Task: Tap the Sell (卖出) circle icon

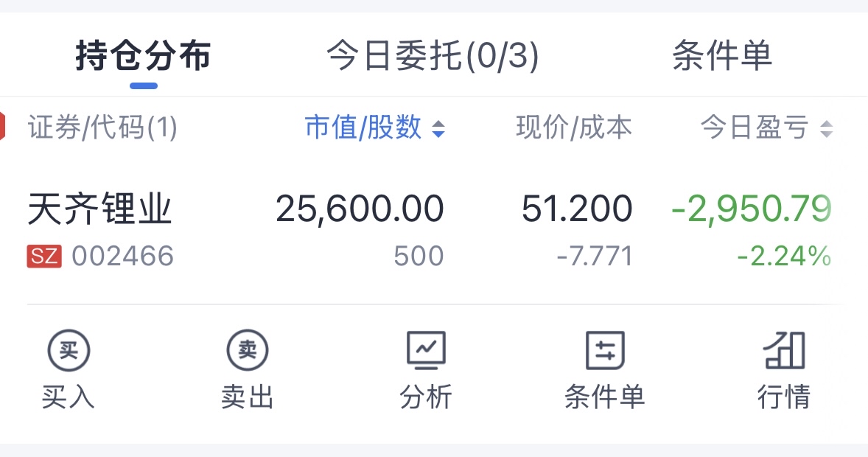Action: coord(248,351)
